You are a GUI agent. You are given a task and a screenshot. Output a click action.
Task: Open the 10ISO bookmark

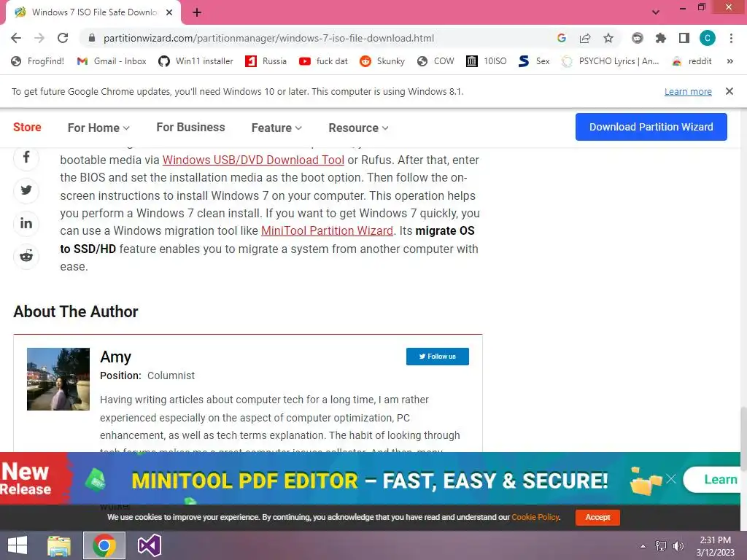[x=487, y=61]
